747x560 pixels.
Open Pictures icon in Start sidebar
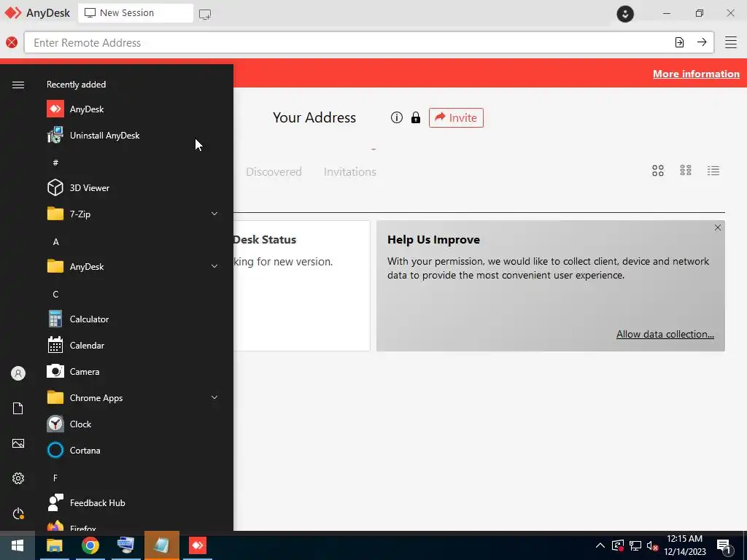click(18, 443)
